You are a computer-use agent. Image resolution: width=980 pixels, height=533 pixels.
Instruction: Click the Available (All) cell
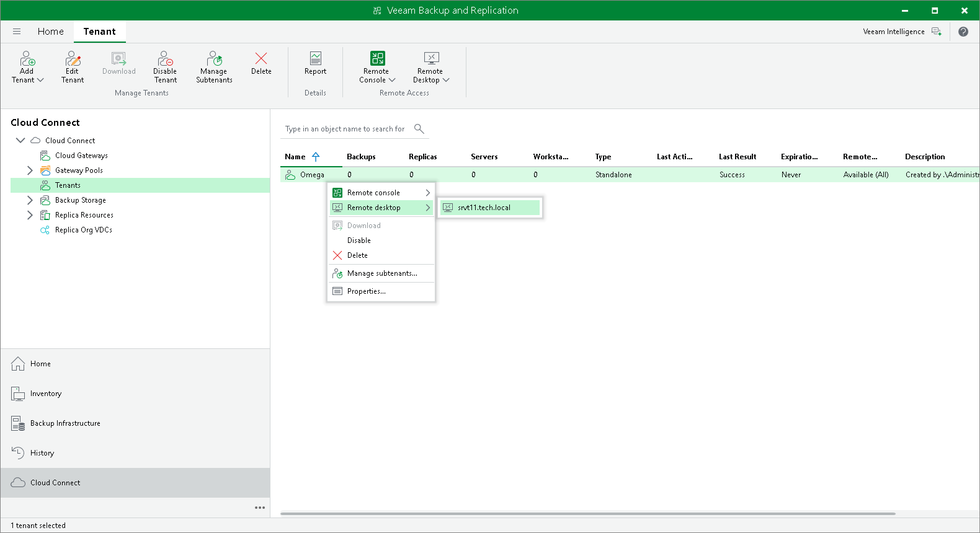click(x=866, y=175)
